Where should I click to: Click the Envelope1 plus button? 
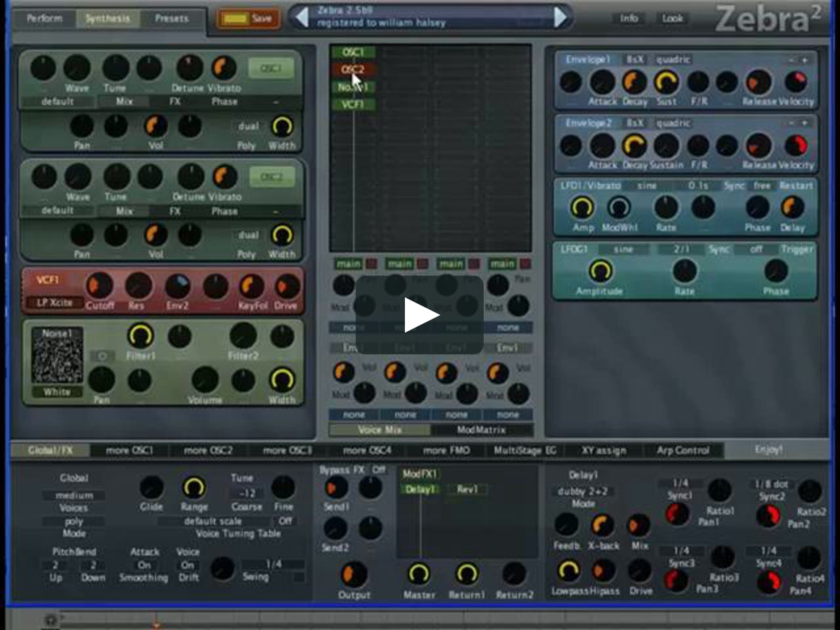coord(805,60)
